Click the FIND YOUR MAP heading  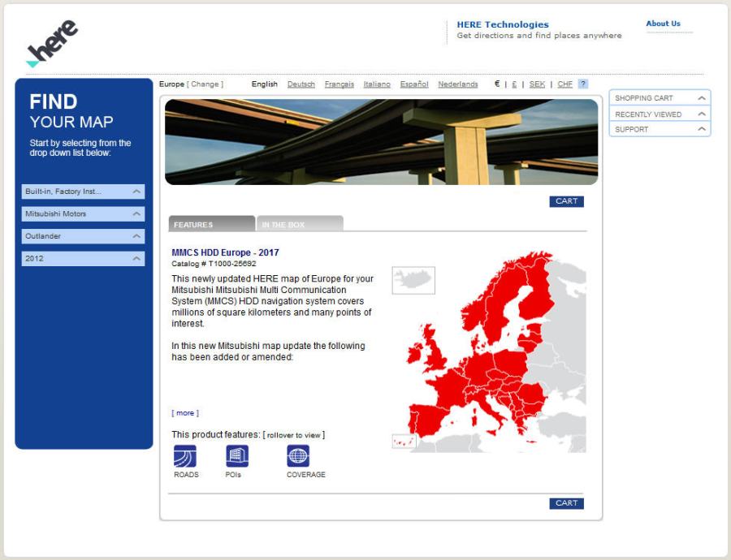point(71,111)
